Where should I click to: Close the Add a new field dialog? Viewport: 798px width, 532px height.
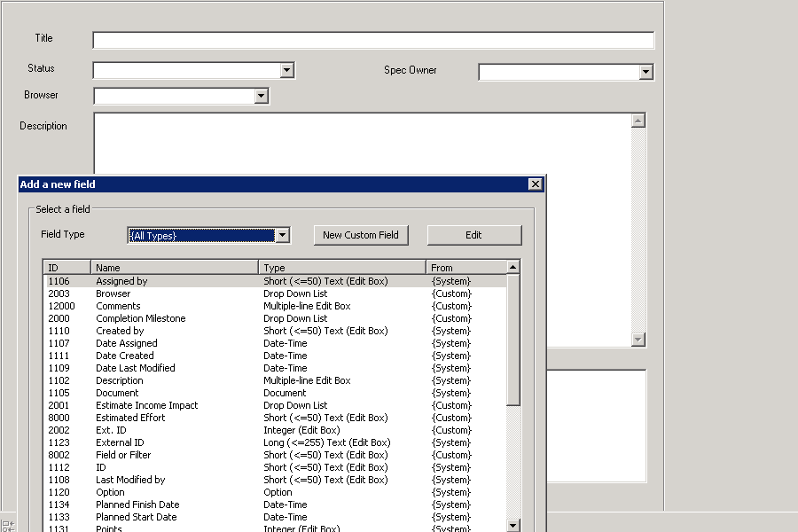[535, 184]
